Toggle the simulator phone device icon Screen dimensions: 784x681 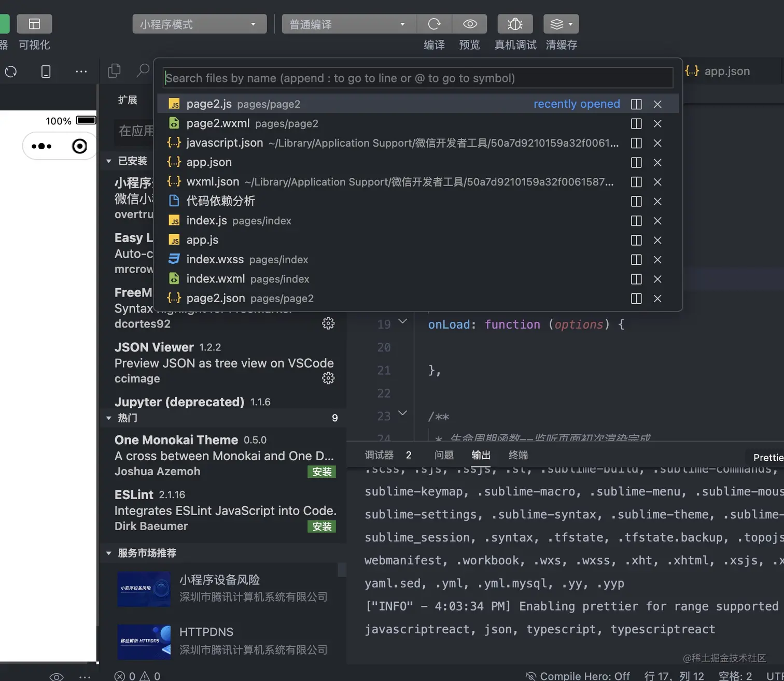46,72
